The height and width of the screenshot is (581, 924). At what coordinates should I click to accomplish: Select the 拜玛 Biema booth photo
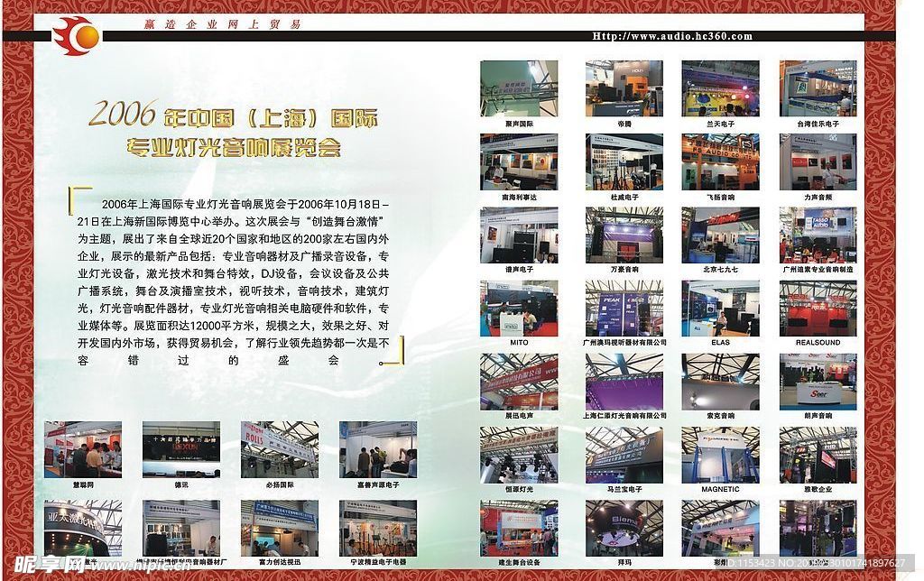[x=624, y=529]
